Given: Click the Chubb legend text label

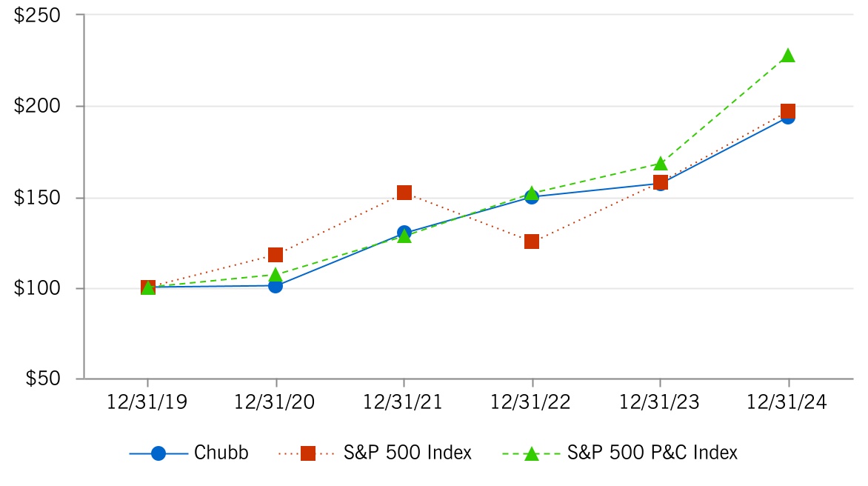Looking at the screenshot, I should coord(221,453).
